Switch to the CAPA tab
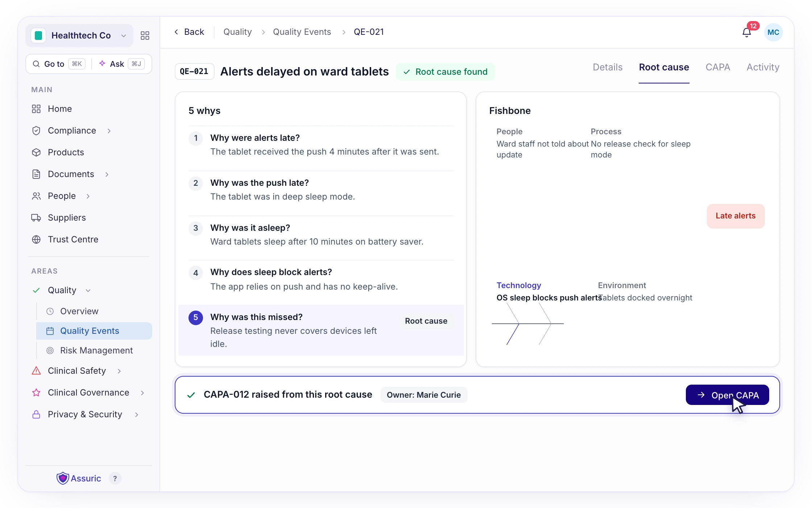Viewport: 812px width, 508px height. 718,67
